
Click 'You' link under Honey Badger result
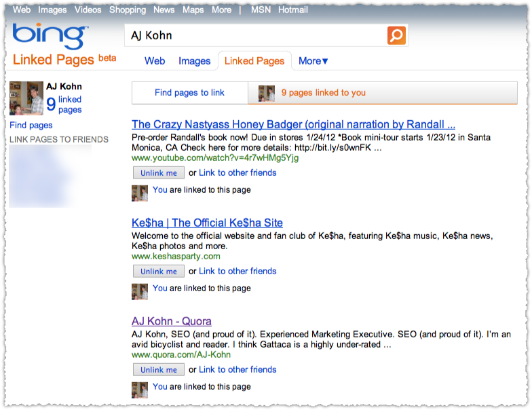click(x=160, y=190)
